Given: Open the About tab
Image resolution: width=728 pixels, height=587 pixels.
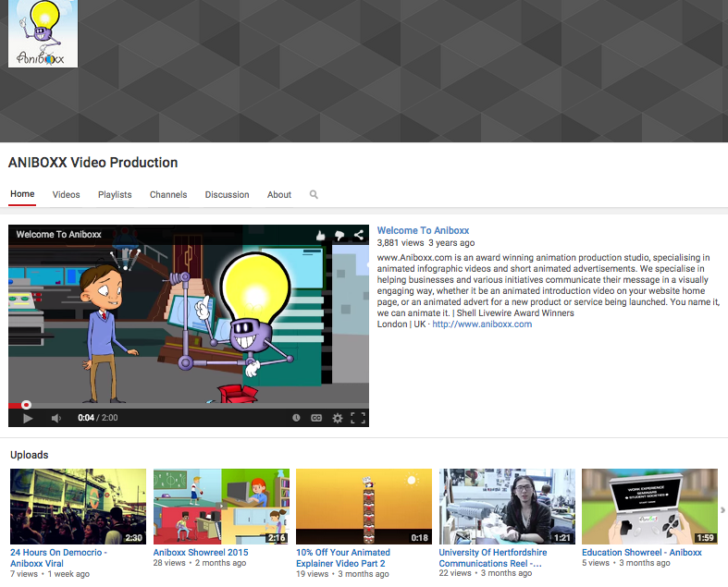Looking at the screenshot, I should pyautogui.click(x=279, y=194).
